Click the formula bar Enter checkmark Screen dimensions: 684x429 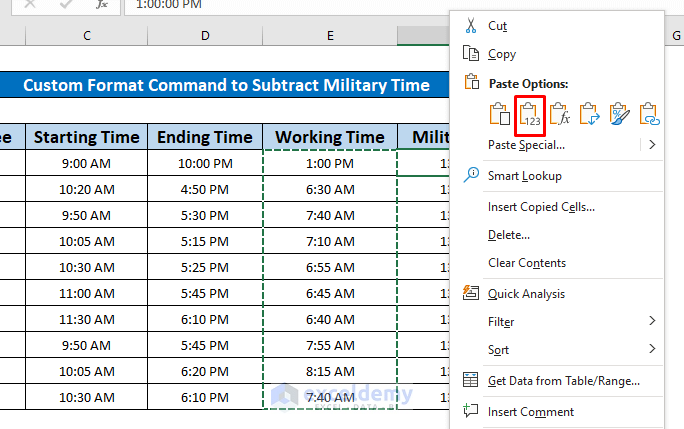coord(65,5)
